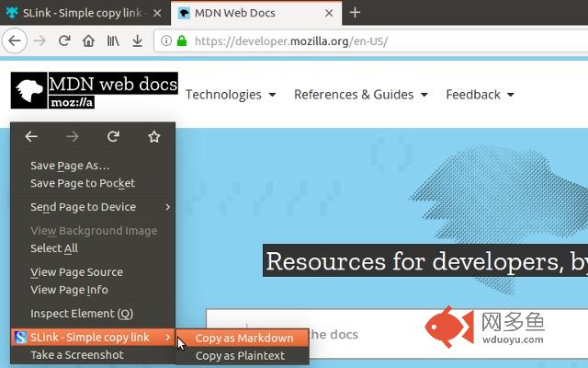Select Copy as Markdown
588x368 pixels.
243,338
